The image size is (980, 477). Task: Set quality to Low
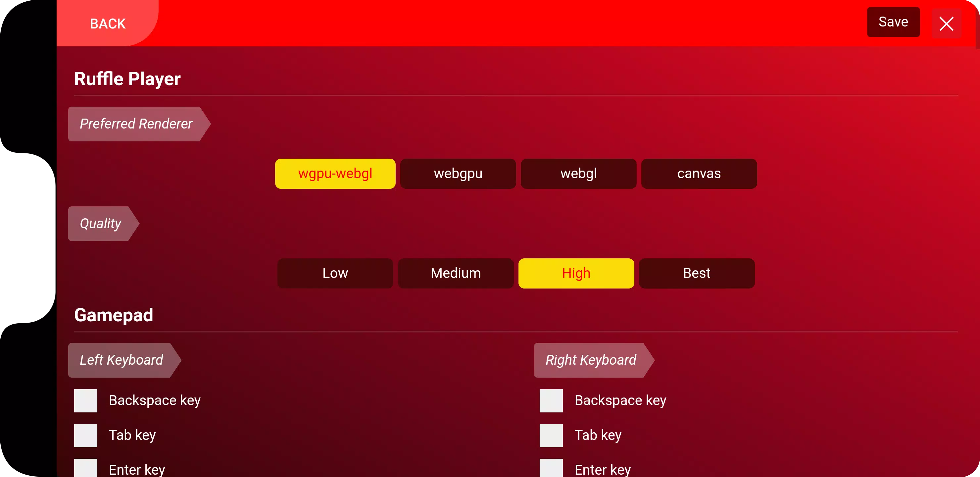click(334, 273)
